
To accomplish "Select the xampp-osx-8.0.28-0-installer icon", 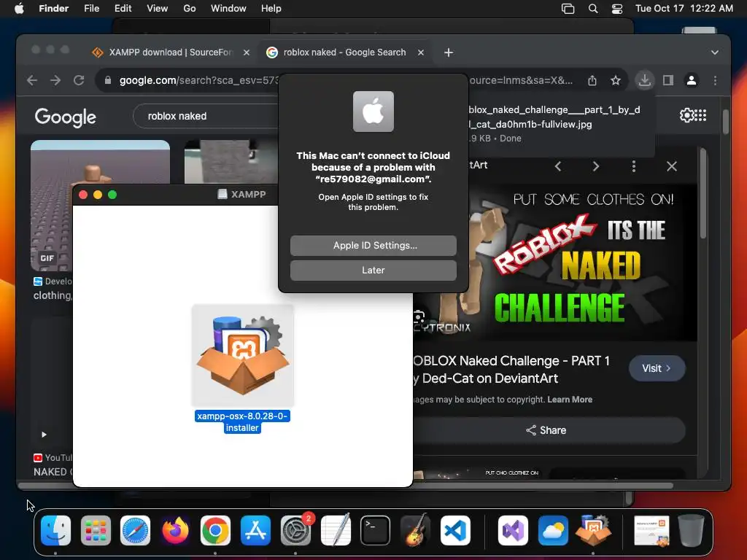I will (242, 355).
